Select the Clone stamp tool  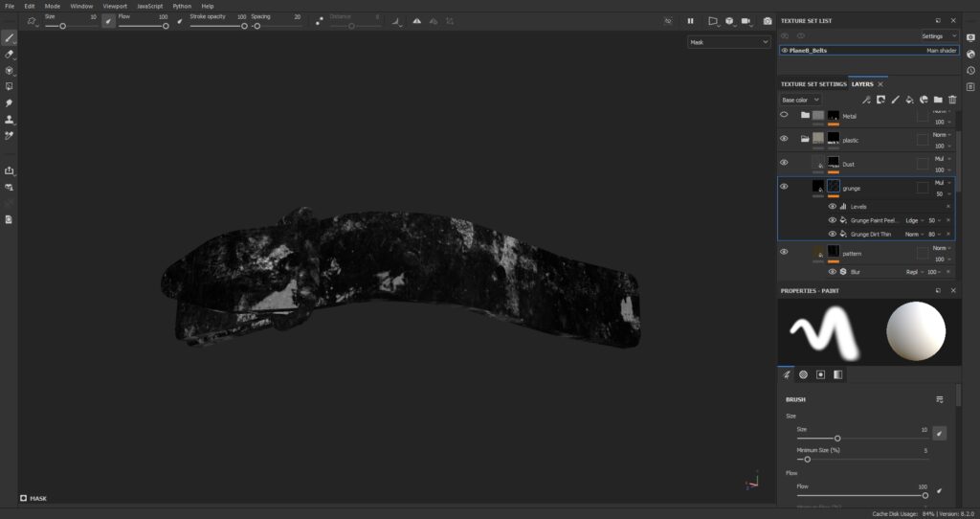(10, 119)
